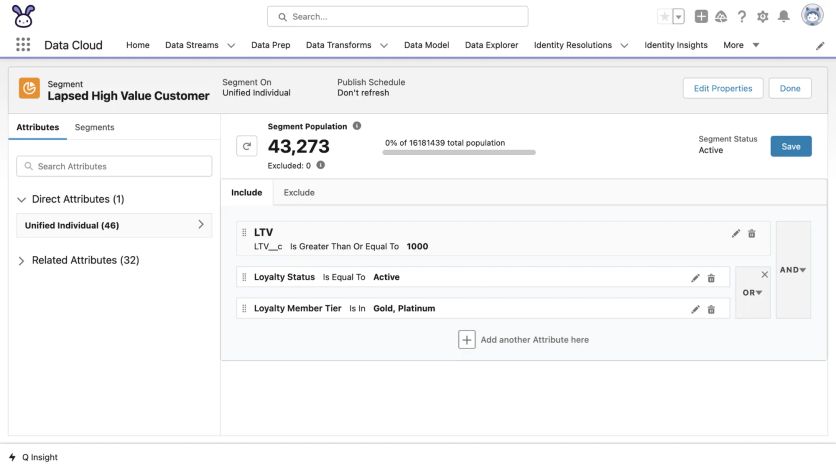The width and height of the screenshot is (836, 470).
Task: Open Q Insight in the footer
Action: [40, 457]
